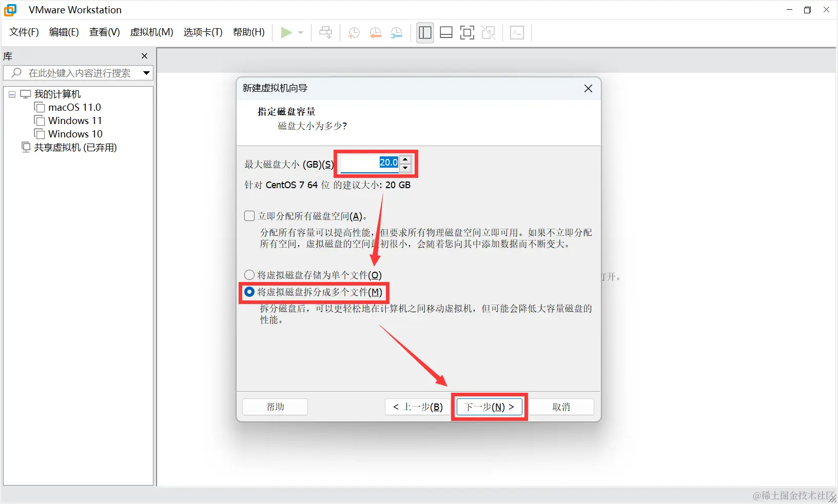The image size is (838, 504).
Task: Open the 编辑(E) menu
Action: tap(64, 32)
